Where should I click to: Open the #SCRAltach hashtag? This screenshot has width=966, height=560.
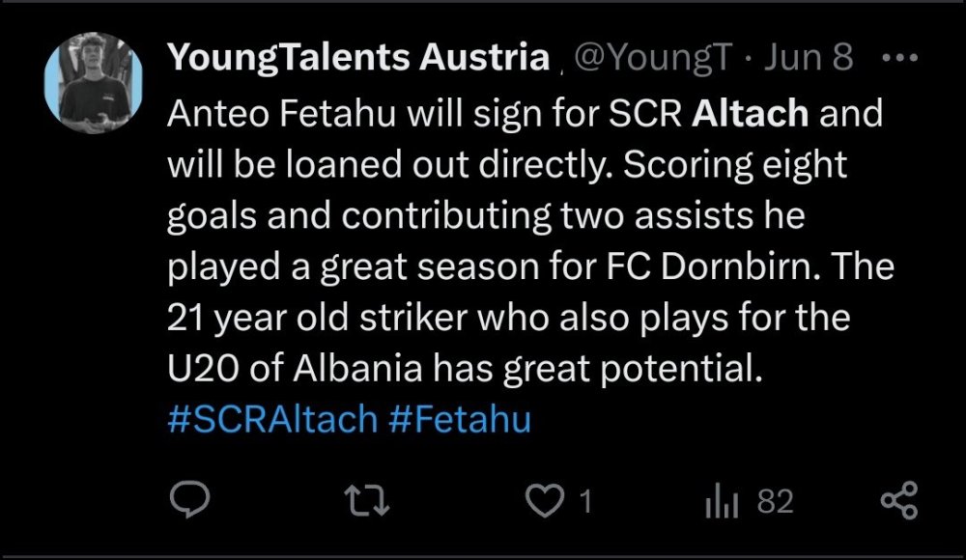[x=271, y=421]
